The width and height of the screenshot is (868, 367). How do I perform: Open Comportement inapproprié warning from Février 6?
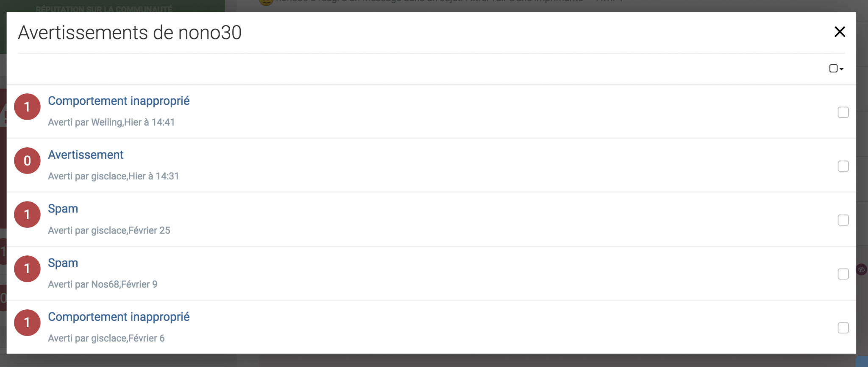(x=119, y=317)
